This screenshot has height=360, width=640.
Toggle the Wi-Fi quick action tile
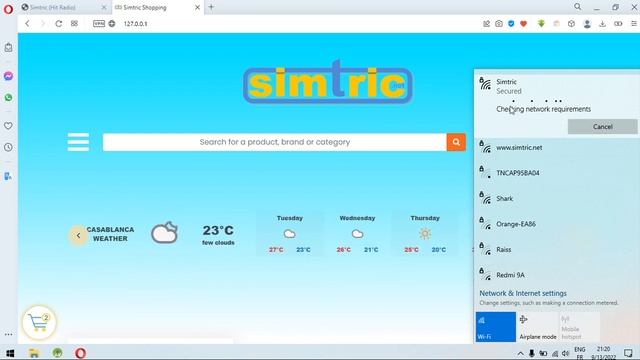coord(496,327)
